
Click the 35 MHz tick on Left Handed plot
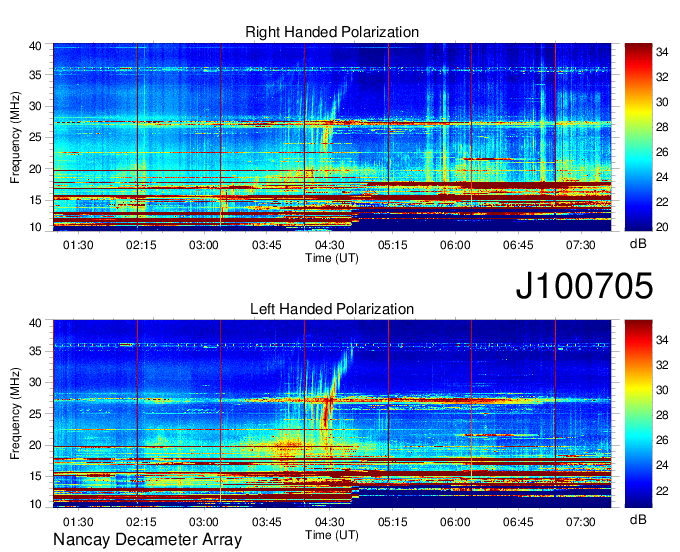(35, 351)
